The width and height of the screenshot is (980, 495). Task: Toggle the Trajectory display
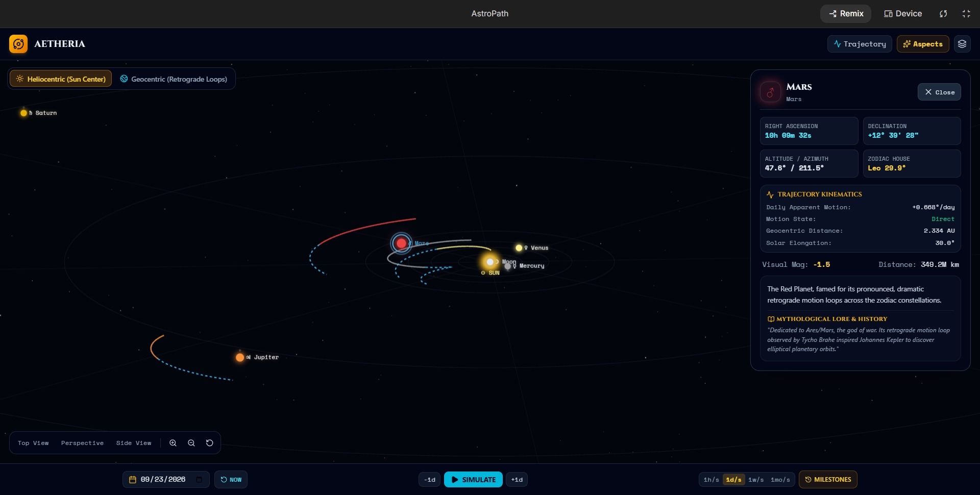click(x=860, y=44)
